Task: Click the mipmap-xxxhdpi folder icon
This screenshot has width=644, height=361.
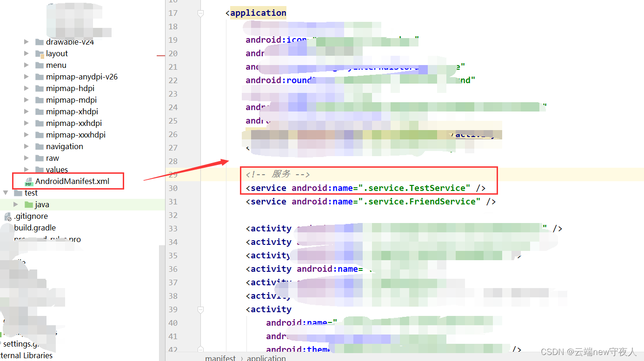Action: (x=40, y=135)
